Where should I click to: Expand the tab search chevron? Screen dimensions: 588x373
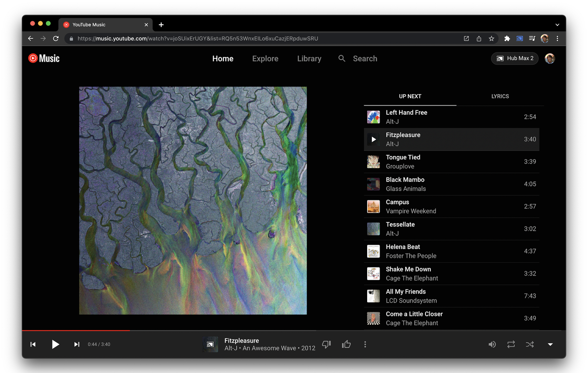(557, 25)
